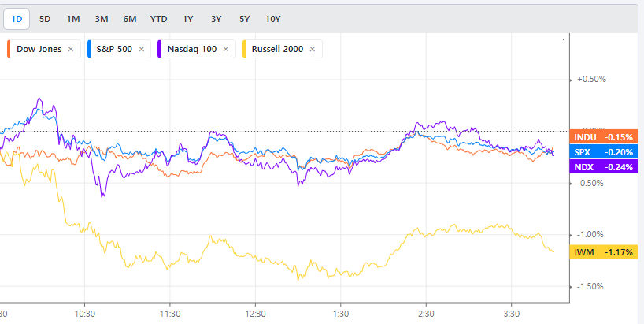Click the Dow Jones legend label
644x324 pixels.
click(x=39, y=49)
